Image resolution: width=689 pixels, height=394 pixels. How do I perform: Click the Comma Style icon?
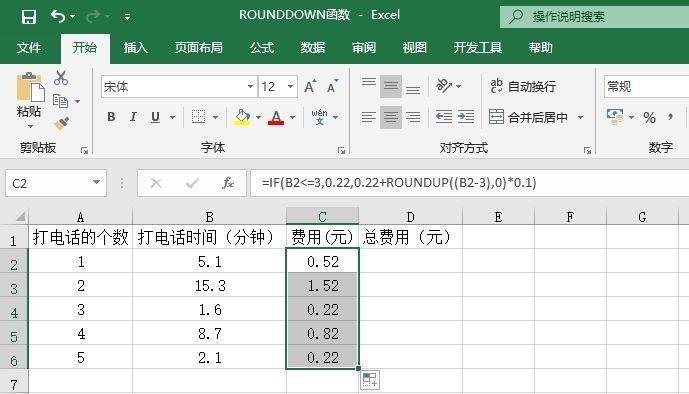[670, 117]
